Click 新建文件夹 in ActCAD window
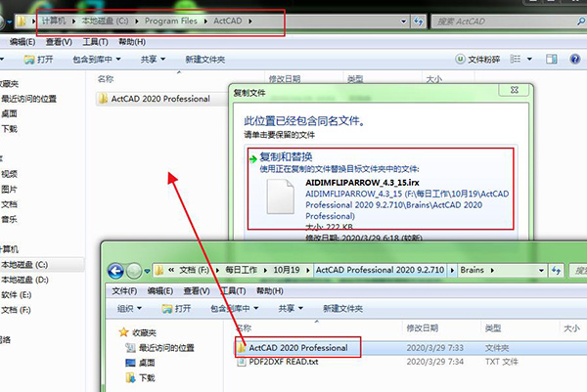The height and width of the screenshot is (392, 587). click(x=205, y=60)
